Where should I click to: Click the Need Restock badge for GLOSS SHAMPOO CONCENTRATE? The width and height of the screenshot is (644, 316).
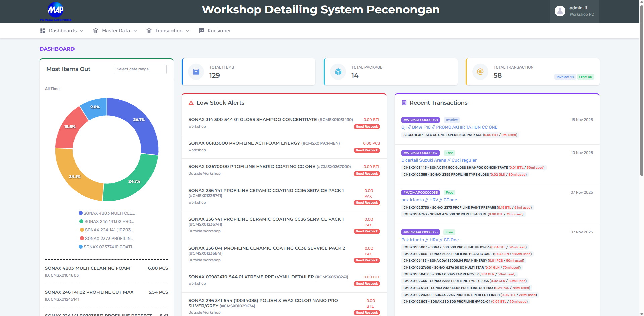pos(366,126)
